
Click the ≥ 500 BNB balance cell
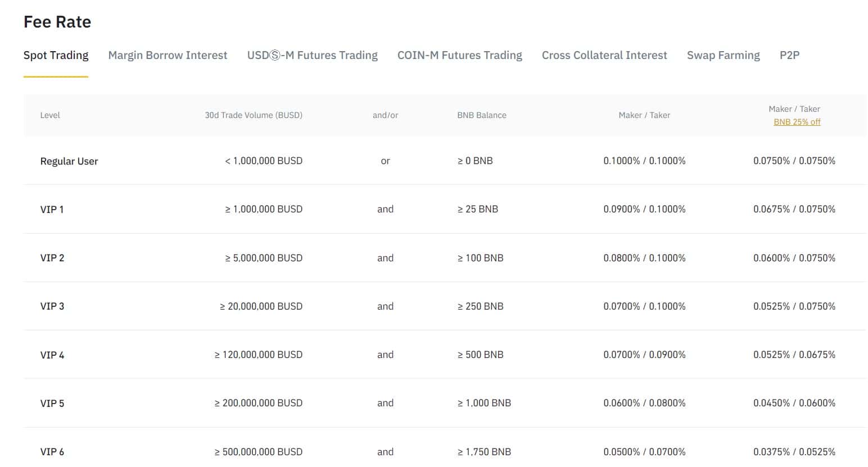click(x=480, y=355)
